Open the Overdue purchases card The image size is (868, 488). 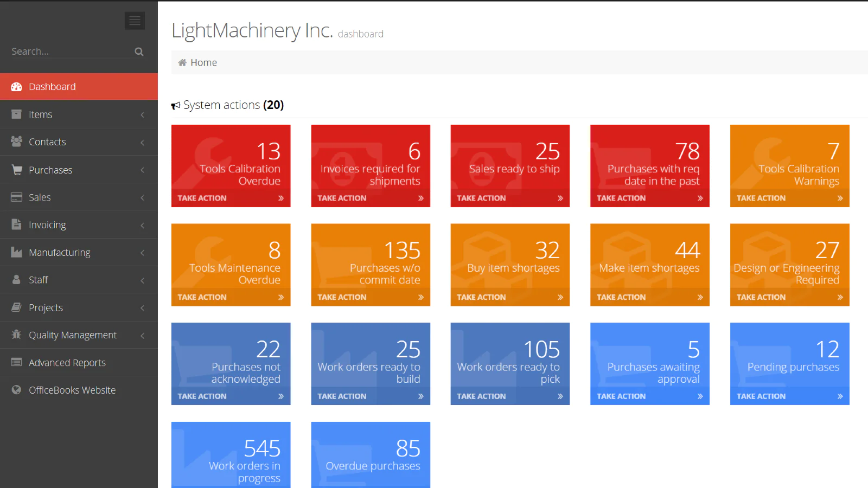pos(371,455)
